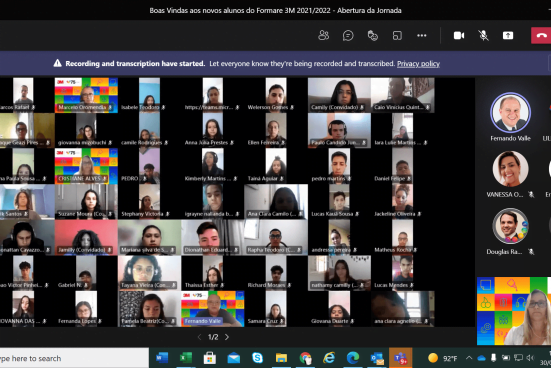The width and height of the screenshot is (551, 368).
Task: Open the participants panel icon
Action: 323,35
